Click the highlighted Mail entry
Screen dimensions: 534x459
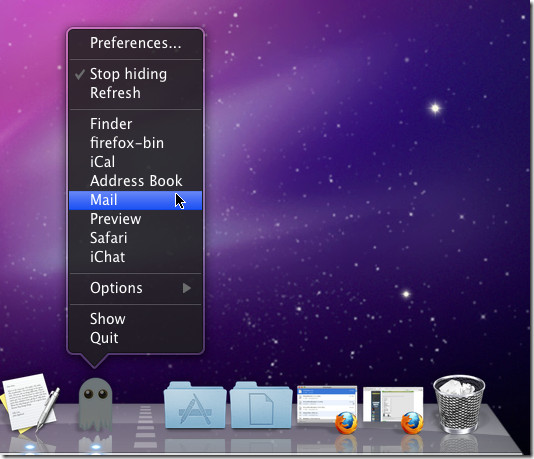136,200
